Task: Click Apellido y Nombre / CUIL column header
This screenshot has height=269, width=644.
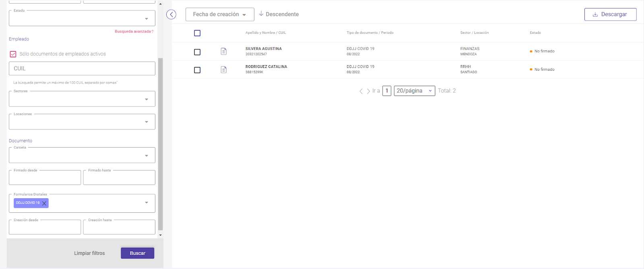Action: 266,33
